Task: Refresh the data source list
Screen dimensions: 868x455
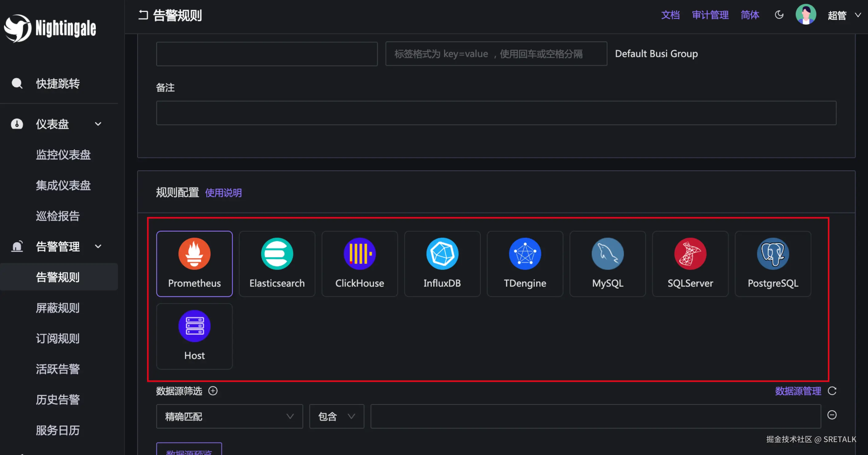Action: [832, 391]
